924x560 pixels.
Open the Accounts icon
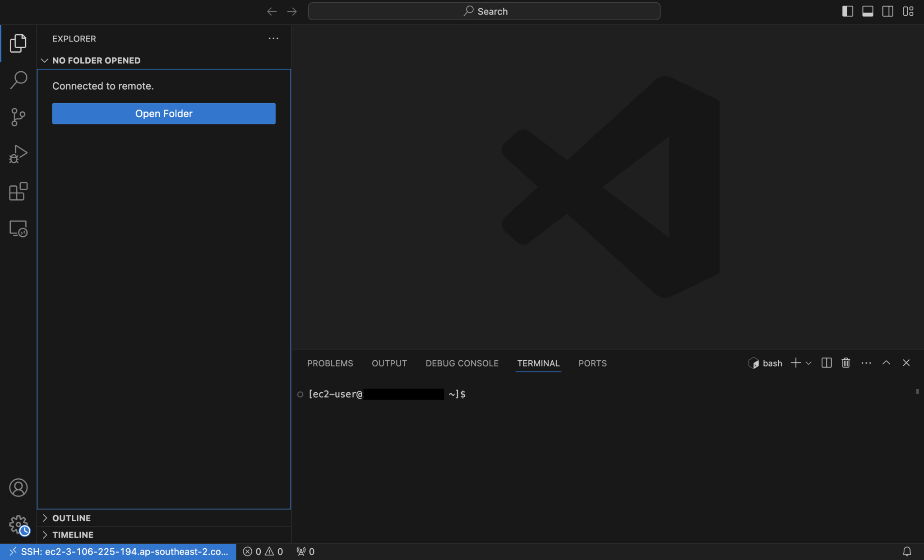point(18,487)
